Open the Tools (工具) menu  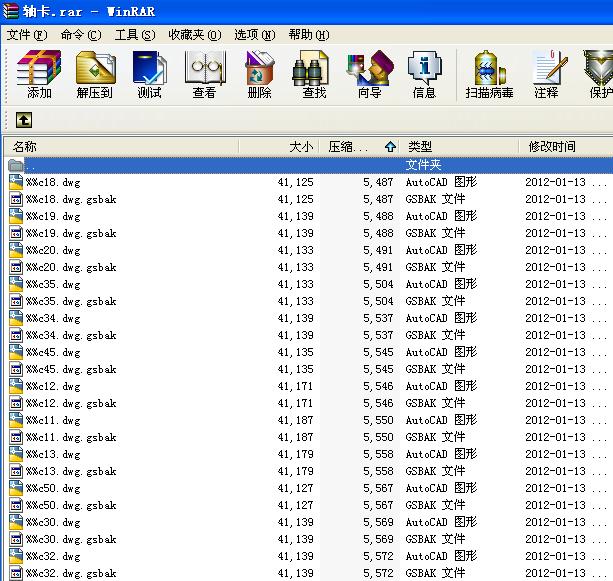(135, 35)
